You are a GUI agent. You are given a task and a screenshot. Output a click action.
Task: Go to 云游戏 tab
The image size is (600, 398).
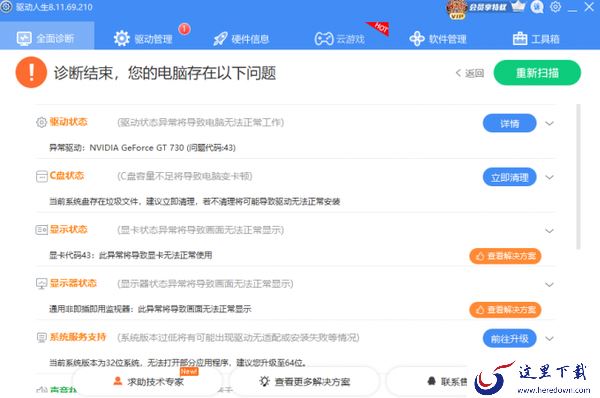tap(340, 38)
